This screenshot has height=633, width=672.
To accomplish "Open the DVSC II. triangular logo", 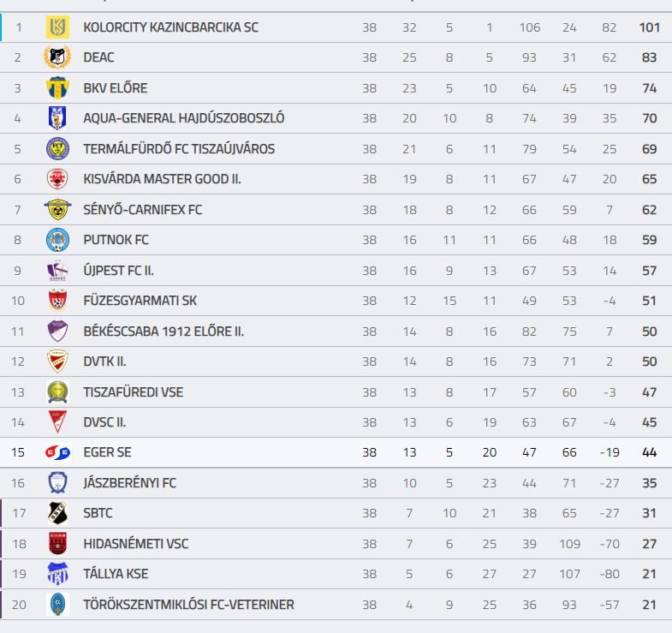I will [57, 422].
